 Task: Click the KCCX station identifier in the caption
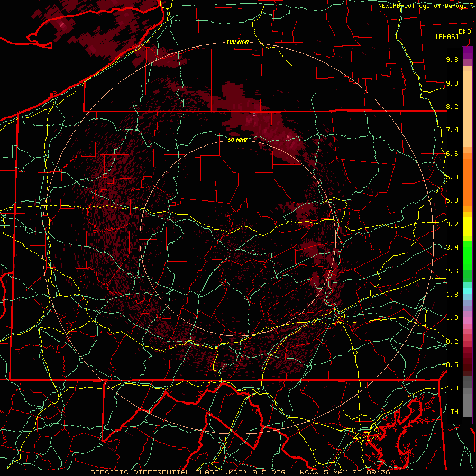point(310,472)
